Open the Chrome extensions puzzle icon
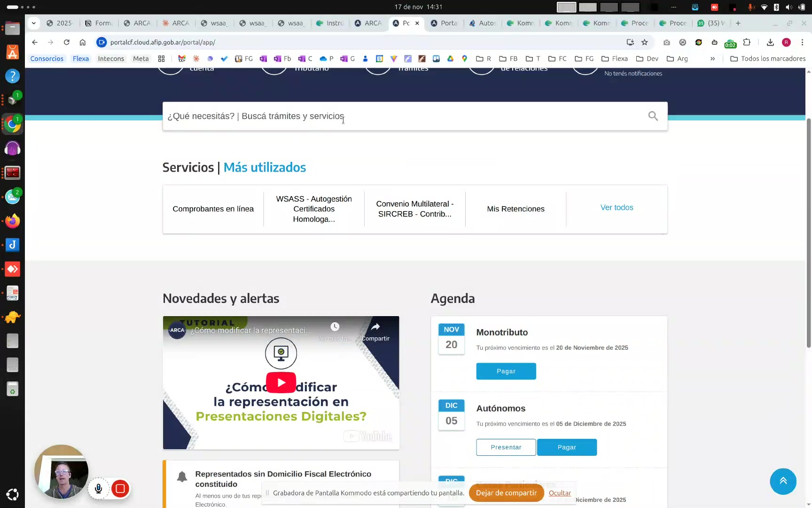 point(747,42)
